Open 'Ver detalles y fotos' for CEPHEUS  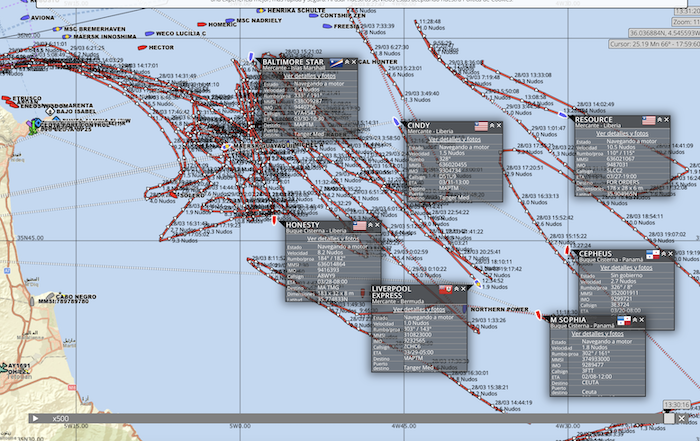pos(626,268)
